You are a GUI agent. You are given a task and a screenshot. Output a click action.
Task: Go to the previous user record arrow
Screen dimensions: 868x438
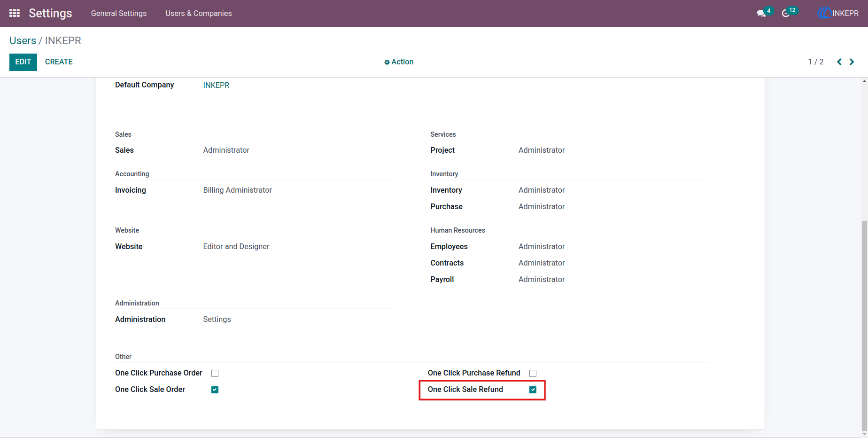839,62
